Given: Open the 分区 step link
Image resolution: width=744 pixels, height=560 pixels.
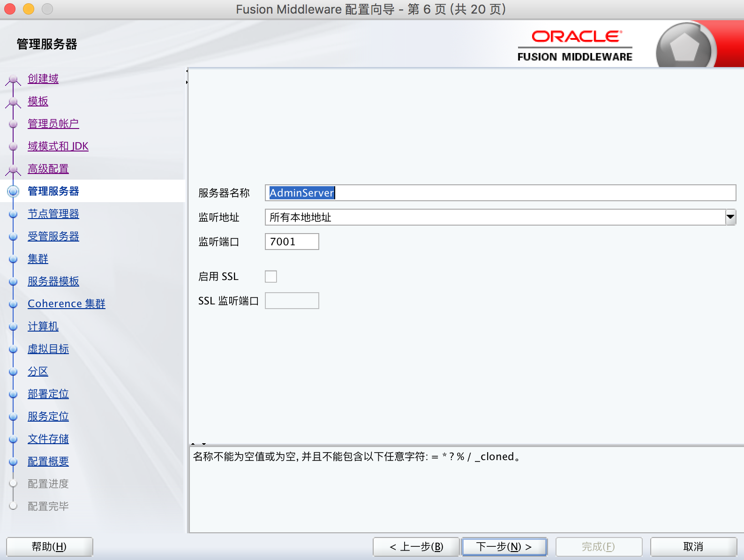Looking at the screenshot, I should pos(38,371).
